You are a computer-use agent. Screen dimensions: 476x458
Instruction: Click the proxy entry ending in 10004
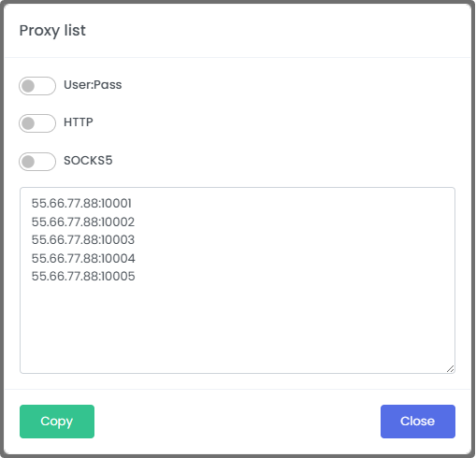(83, 258)
